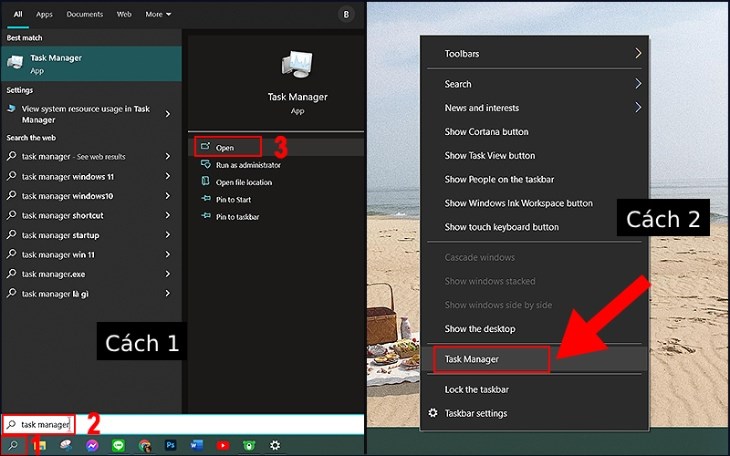Click the green bear app taskbar icon
730x456 pixels.
tap(249, 446)
